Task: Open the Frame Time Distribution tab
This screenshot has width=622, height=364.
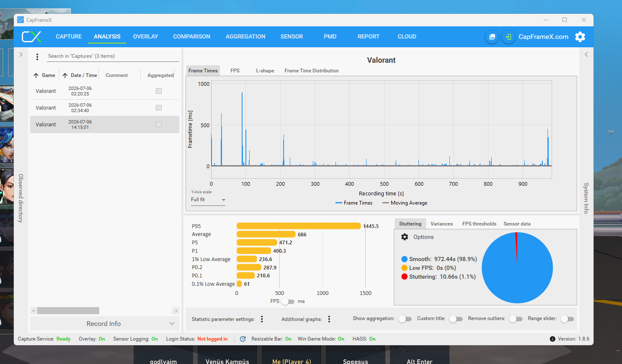Action: (x=312, y=71)
